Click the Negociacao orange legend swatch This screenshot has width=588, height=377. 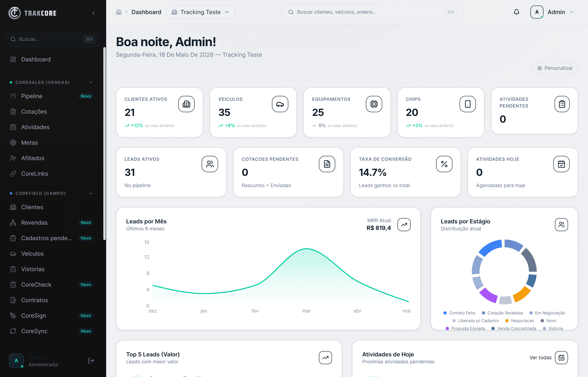coord(507,321)
